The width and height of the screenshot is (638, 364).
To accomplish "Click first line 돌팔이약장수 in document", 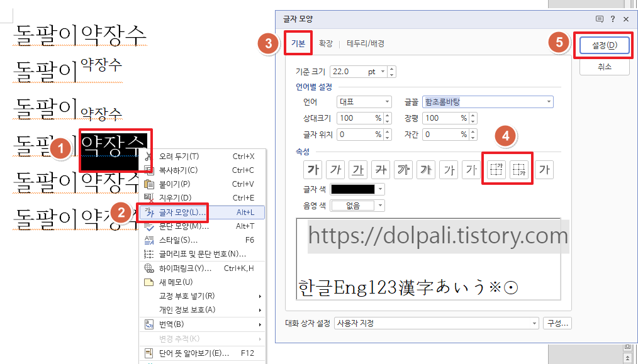I will click(80, 35).
